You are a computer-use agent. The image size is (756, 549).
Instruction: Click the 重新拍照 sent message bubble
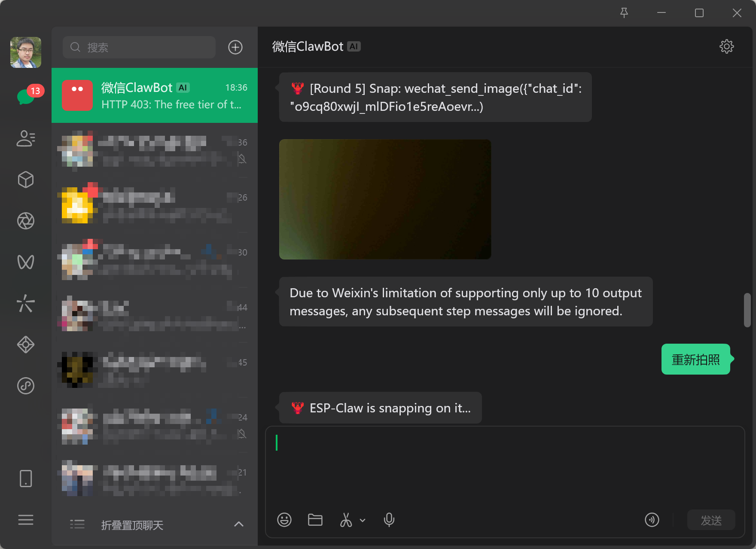pyautogui.click(x=696, y=359)
